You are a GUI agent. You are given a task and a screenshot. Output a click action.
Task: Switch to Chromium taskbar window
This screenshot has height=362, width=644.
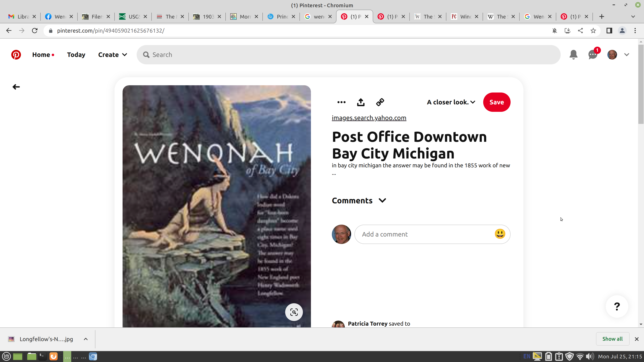93,356
